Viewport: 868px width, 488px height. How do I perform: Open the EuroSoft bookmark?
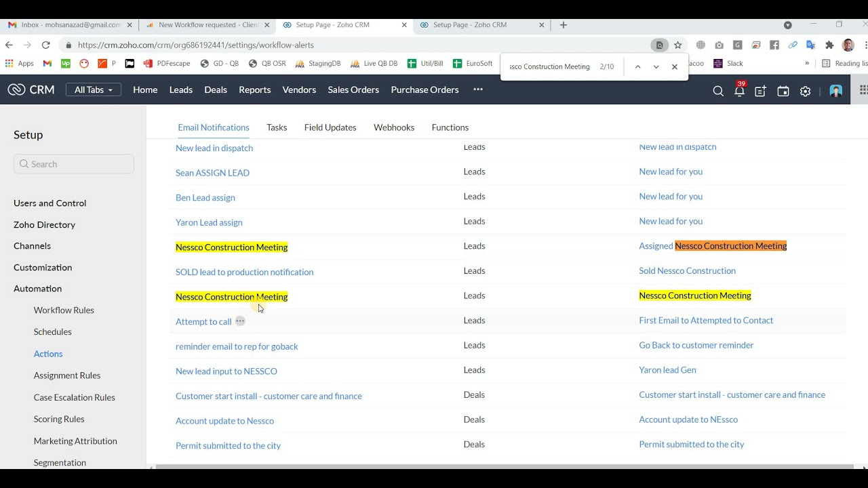click(473, 63)
